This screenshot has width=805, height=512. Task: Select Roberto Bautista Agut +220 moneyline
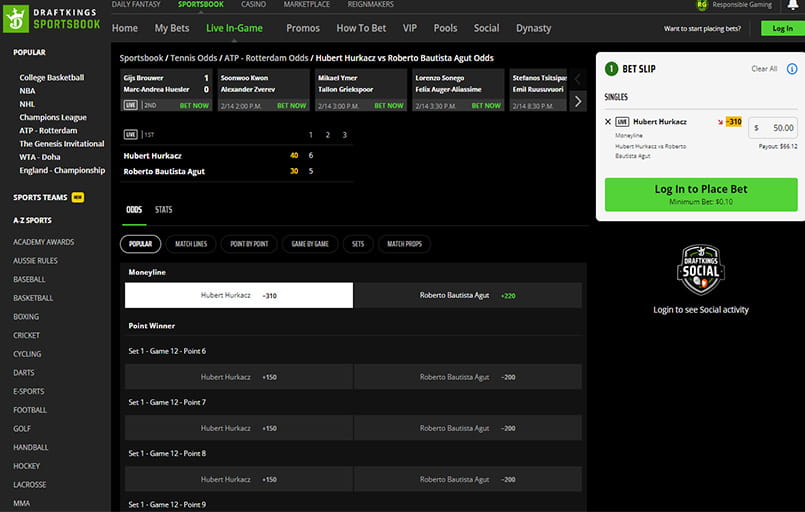coord(468,295)
